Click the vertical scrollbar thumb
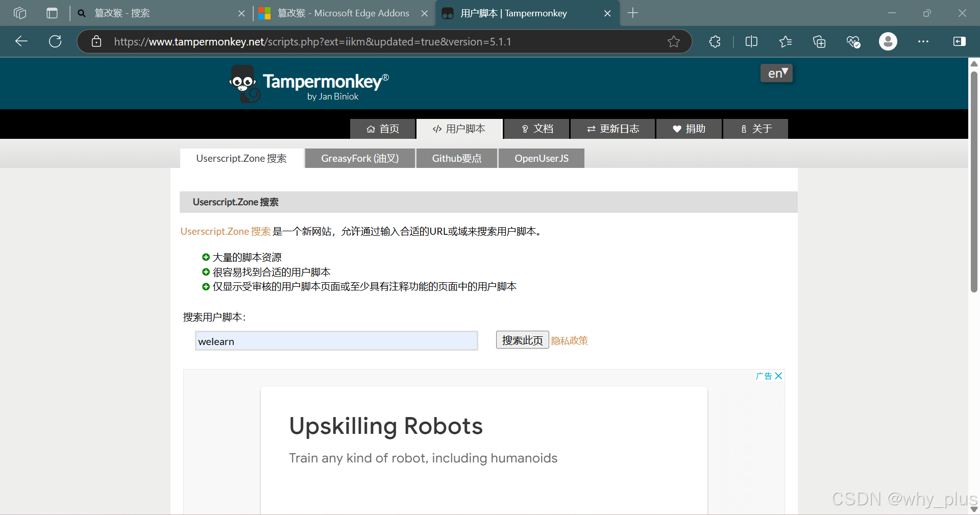The width and height of the screenshot is (980, 515). (974, 181)
